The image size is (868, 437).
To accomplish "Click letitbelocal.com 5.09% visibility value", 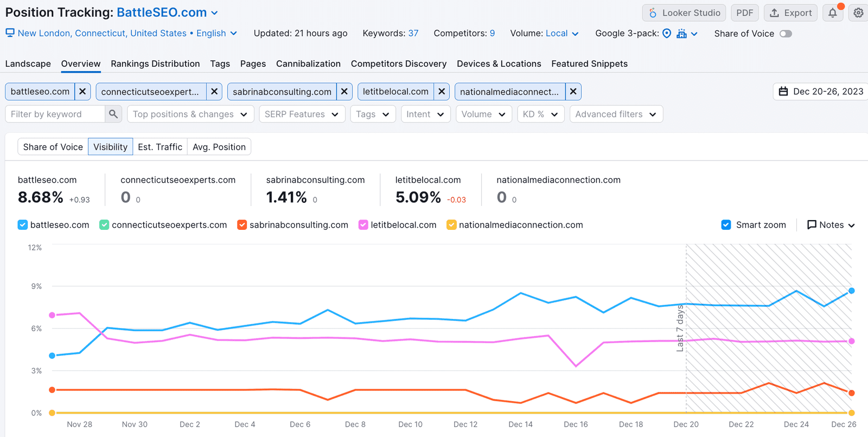I will click(418, 197).
